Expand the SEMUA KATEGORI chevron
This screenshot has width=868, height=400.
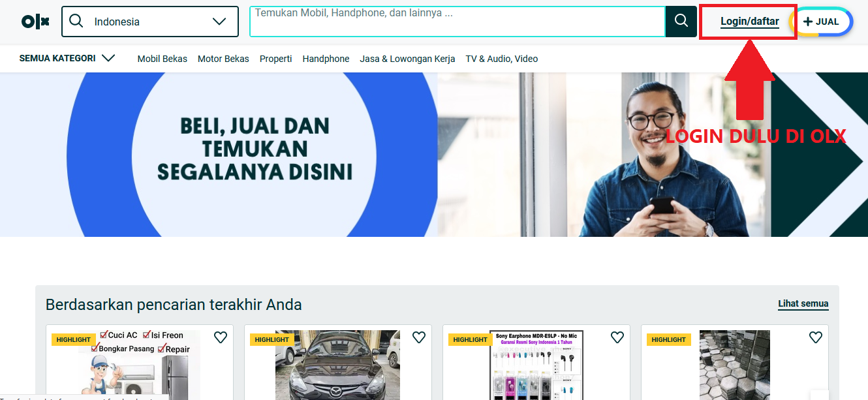pyautogui.click(x=108, y=58)
